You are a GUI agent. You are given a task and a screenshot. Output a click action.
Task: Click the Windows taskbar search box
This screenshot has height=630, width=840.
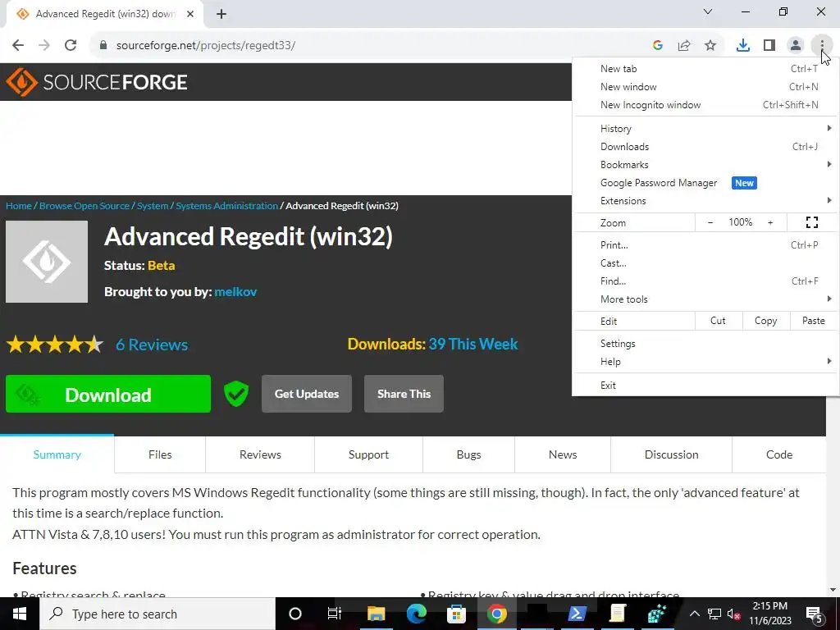(x=157, y=614)
